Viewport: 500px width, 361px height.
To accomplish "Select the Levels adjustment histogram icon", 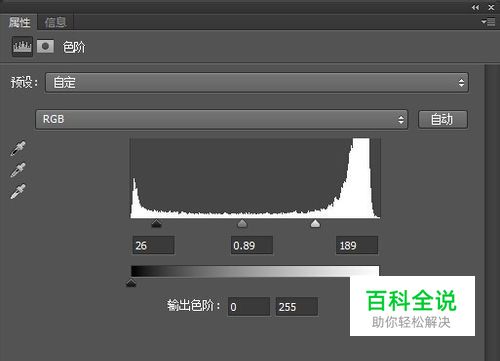I will tap(22, 47).
